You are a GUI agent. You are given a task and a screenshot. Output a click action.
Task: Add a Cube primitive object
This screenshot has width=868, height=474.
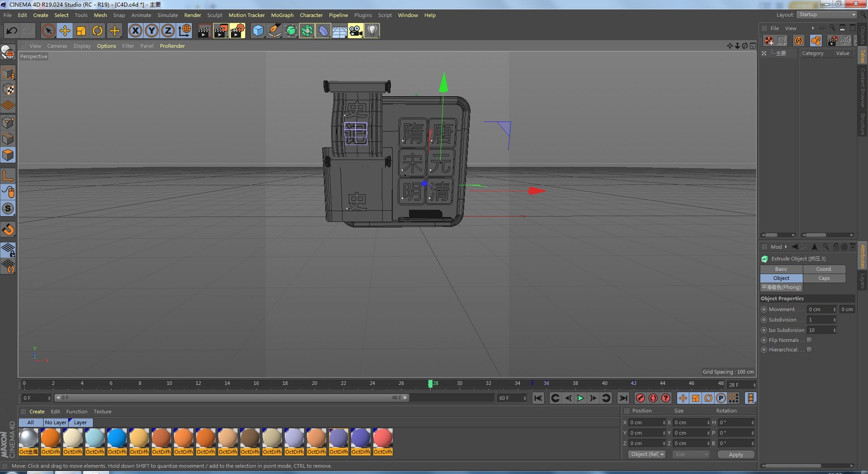(258, 31)
